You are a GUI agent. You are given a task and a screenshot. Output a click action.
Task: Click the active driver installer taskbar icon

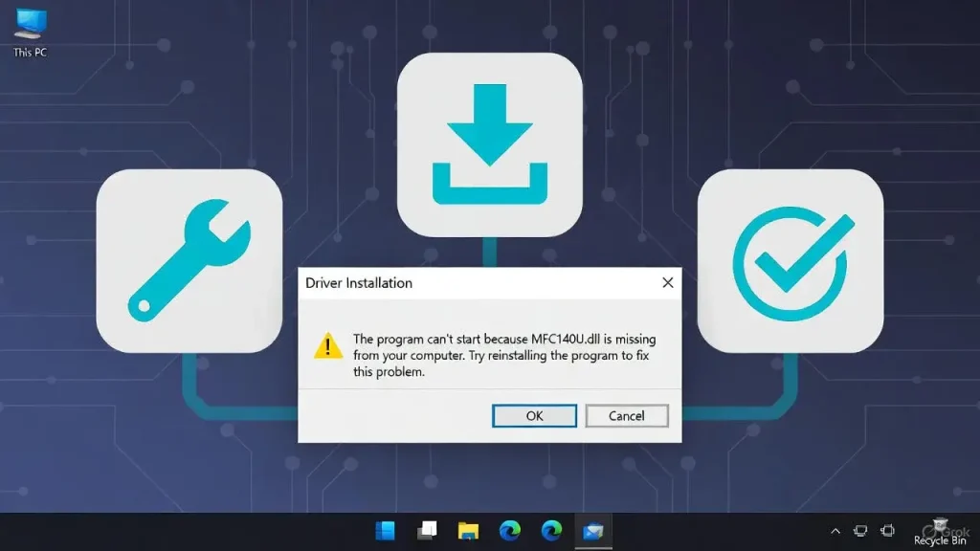(x=594, y=529)
